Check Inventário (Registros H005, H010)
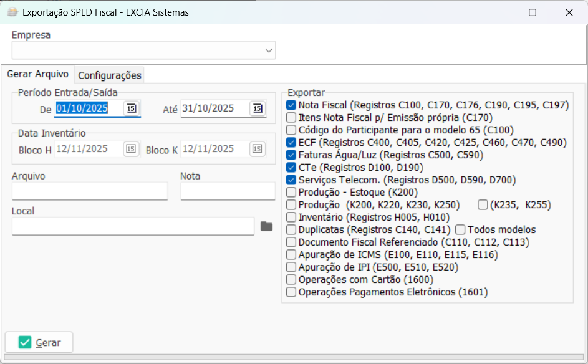Viewport: 588px width, 364px height. pyautogui.click(x=291, y=218)
